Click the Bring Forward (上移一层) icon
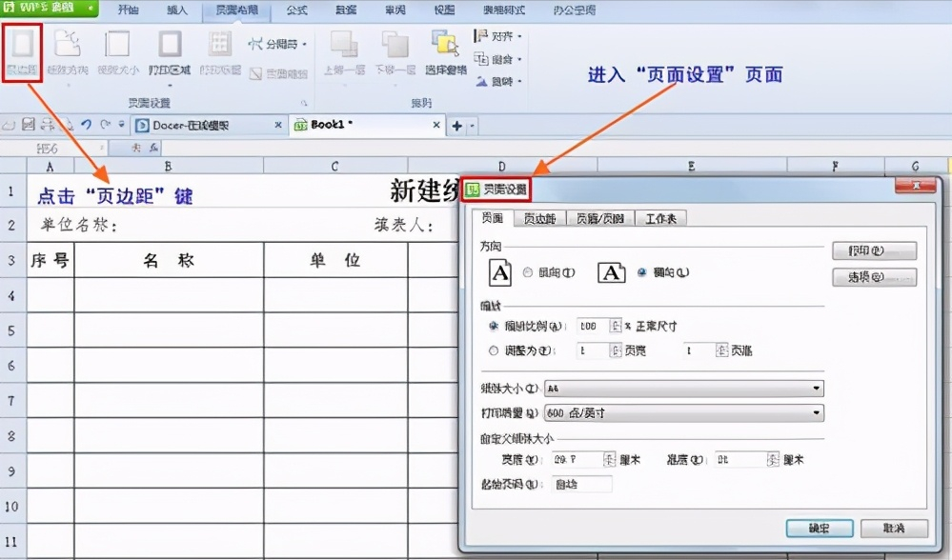The width and height of the screenshot is (952, 560). pyautogui.click(x=344, y=45)
